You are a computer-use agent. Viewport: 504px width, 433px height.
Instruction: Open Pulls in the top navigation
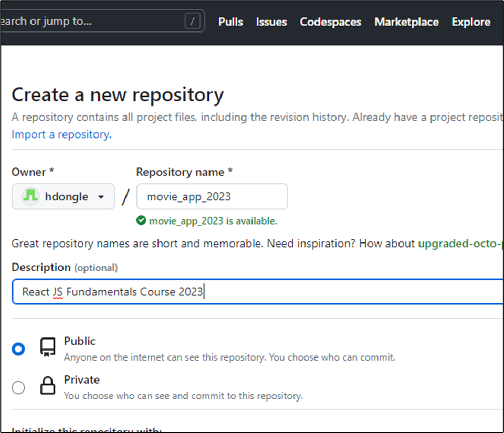tap(230, 22)
